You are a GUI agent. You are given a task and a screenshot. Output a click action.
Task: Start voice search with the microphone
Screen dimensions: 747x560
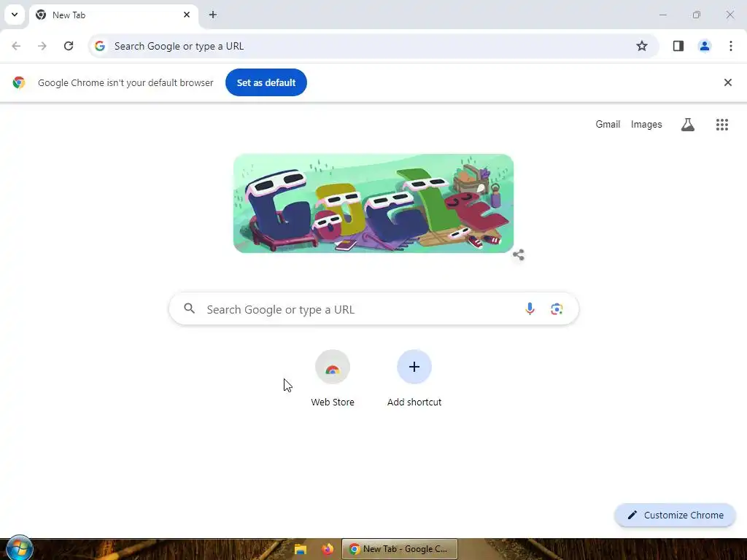click(x=530, y=309)
